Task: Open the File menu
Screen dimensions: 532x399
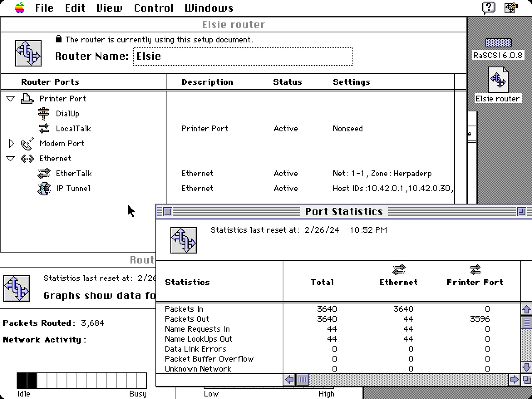Action: (x=44, y=8)
